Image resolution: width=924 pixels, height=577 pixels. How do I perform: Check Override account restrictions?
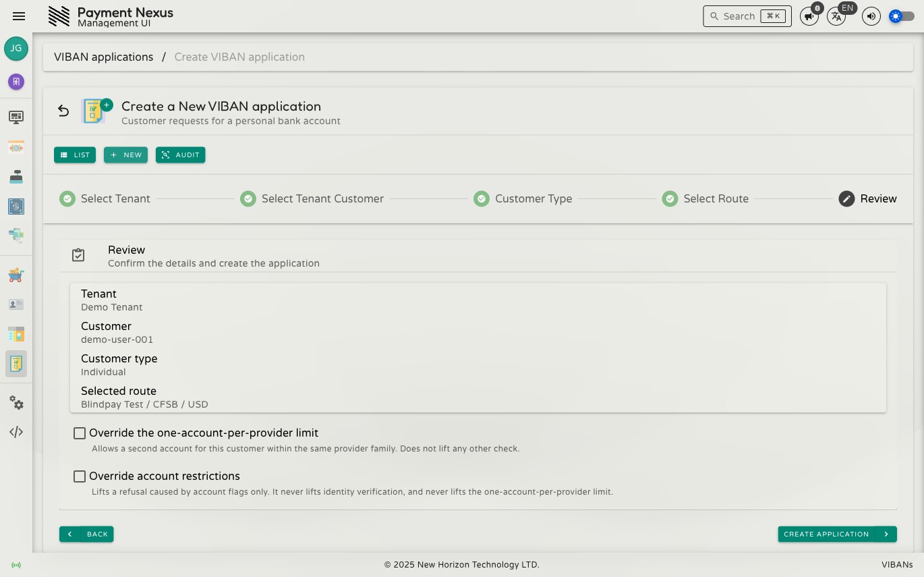pos(80,476)
